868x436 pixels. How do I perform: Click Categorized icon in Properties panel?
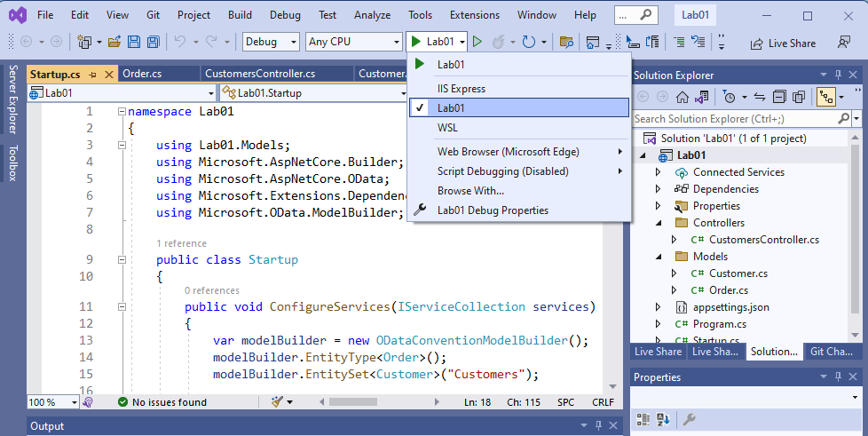(x=643, y=419)
